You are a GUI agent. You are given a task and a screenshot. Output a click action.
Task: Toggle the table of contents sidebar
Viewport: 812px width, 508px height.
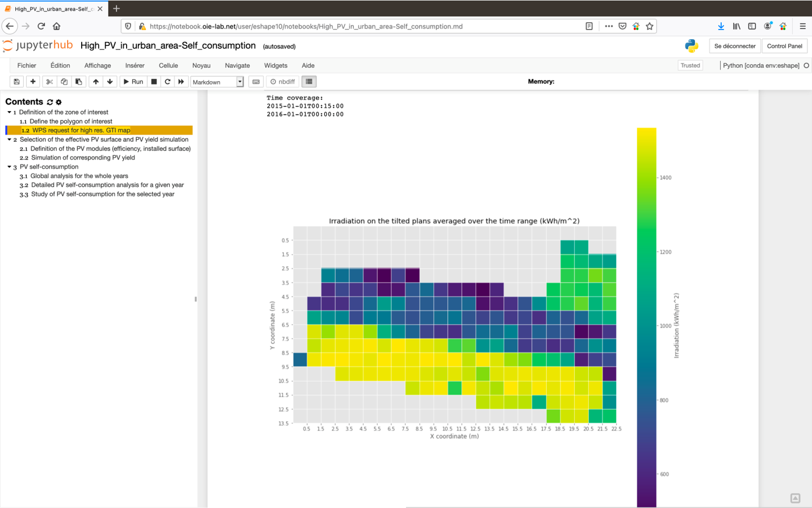pyautogui.click(x=308, y=81)
